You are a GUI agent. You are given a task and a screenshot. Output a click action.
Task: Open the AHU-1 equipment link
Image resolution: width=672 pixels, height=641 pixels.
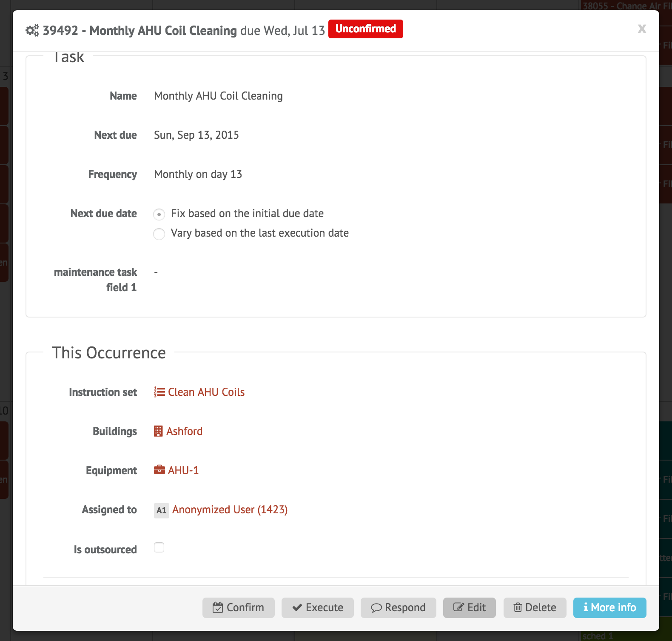pos(183,470)
